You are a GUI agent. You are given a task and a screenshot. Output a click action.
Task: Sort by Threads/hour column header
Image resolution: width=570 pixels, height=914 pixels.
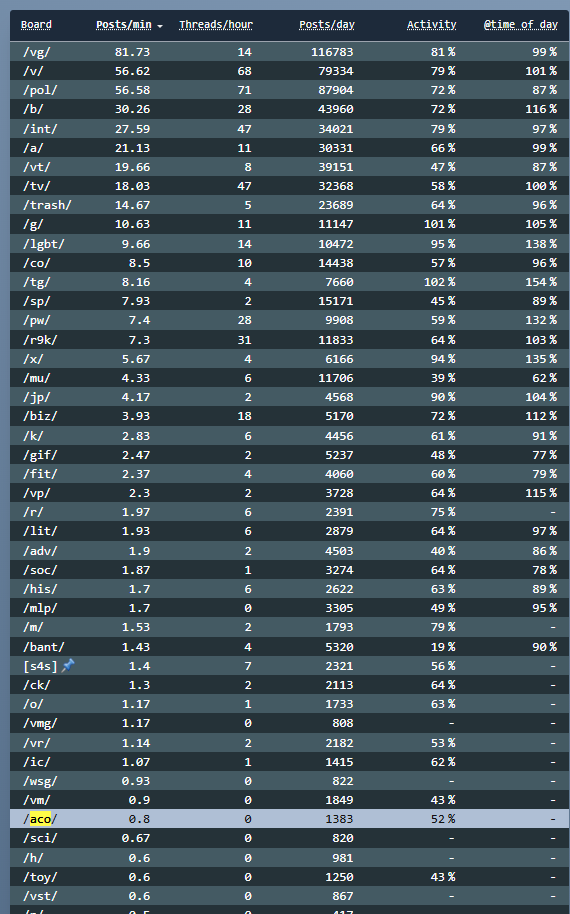point(216,24)
